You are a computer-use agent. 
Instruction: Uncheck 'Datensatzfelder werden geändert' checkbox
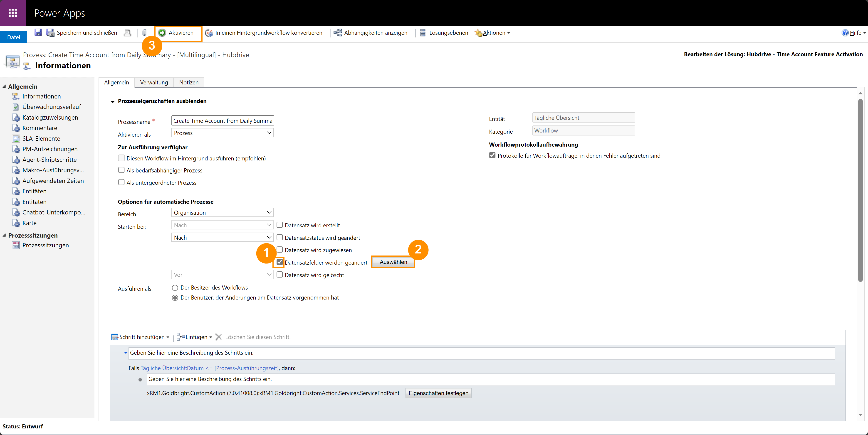(x=280, y=262)
